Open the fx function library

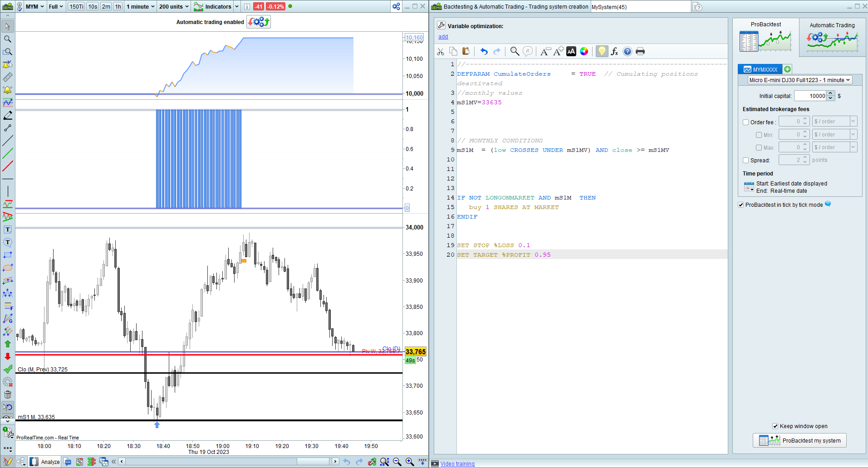pyautogui.click(x=614, y=51)
